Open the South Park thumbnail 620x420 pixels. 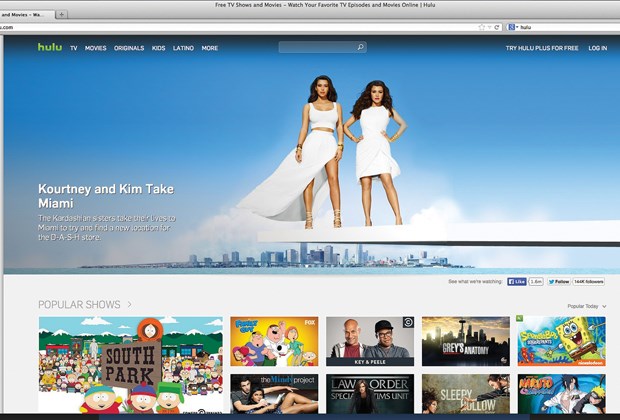click(x=131, y=365)
